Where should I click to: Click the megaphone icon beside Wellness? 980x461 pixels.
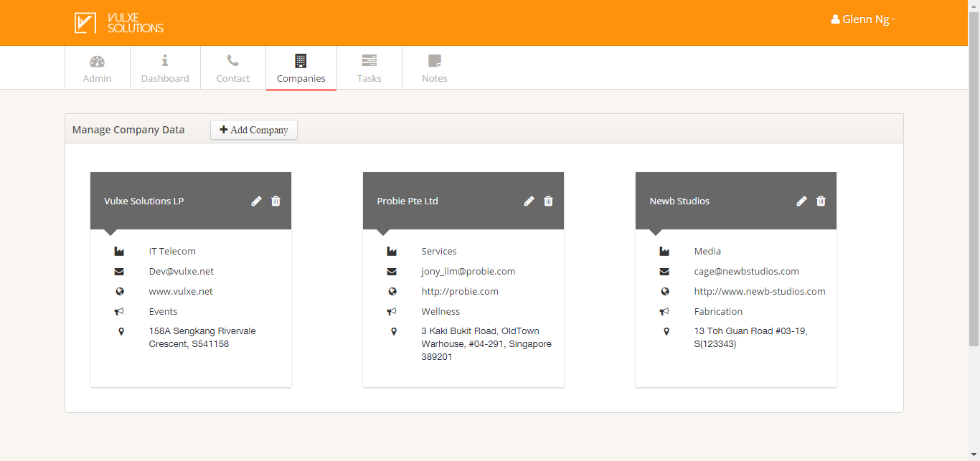point(392,312)
